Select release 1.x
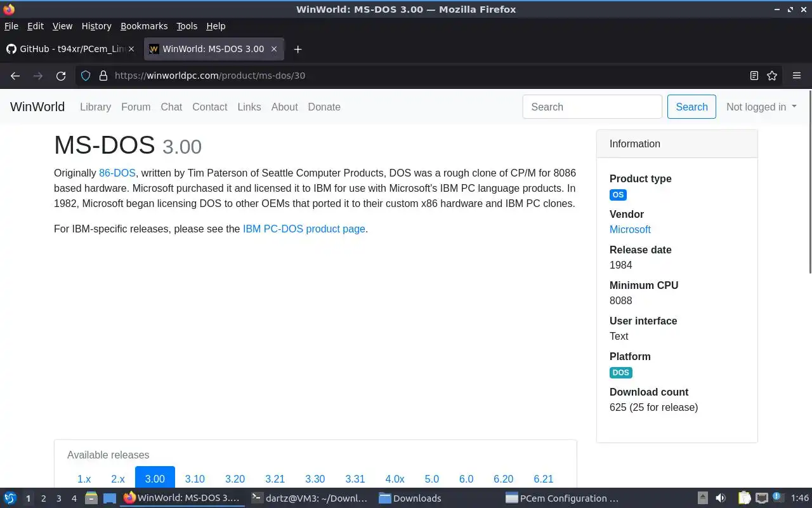This screenshot has width=812, height=508. 84,479
